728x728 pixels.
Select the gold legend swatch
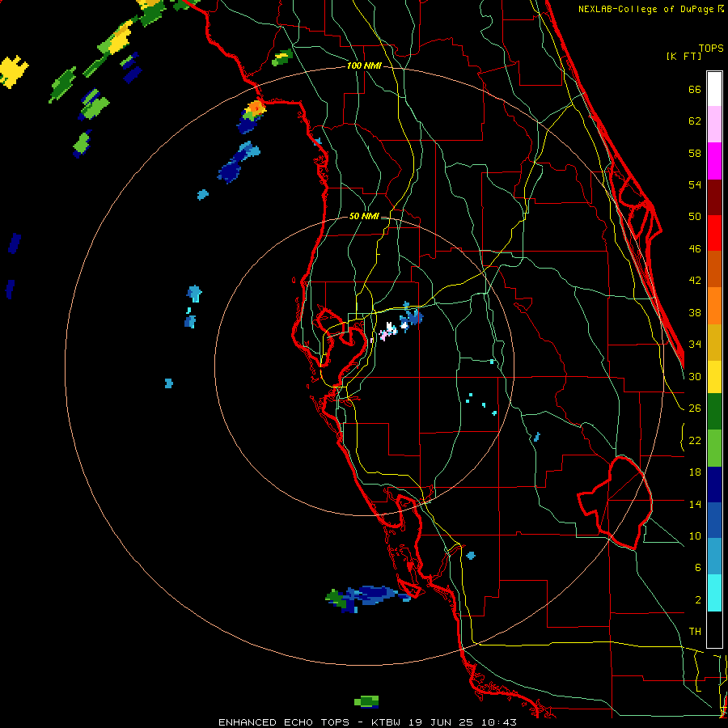click(714, 342)
